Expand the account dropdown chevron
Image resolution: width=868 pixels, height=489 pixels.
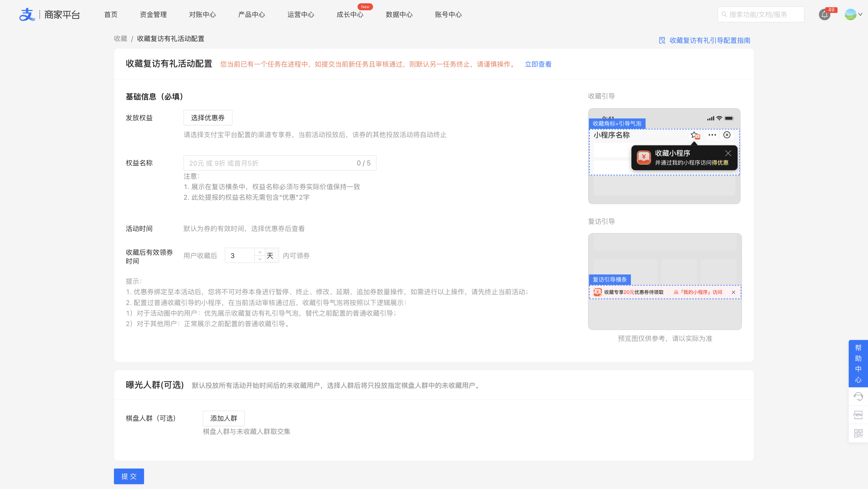pyautogui.click(x=860, y=14)
